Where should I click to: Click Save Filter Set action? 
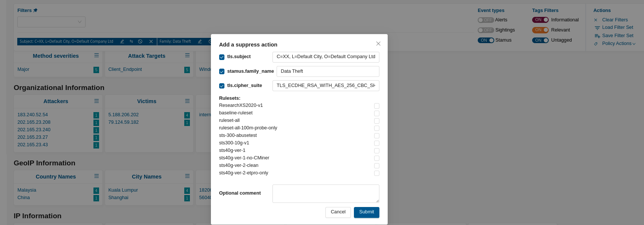pos(617,36)
